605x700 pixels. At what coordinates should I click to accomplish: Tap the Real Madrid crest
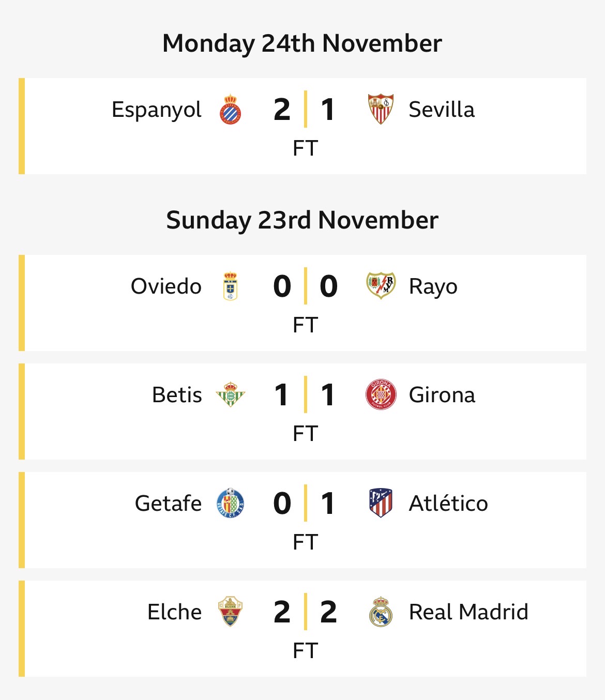coord(381,612)
